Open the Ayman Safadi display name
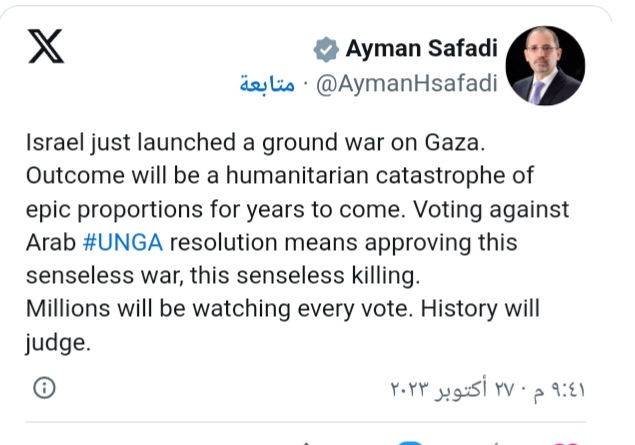Viewport: 635px width, 445px height. pyautogui.click(x=421, y=49)
